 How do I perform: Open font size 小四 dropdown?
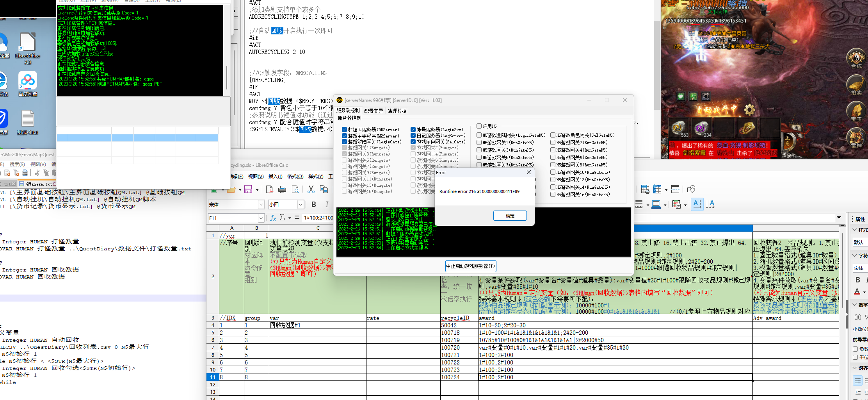point(301,204)
